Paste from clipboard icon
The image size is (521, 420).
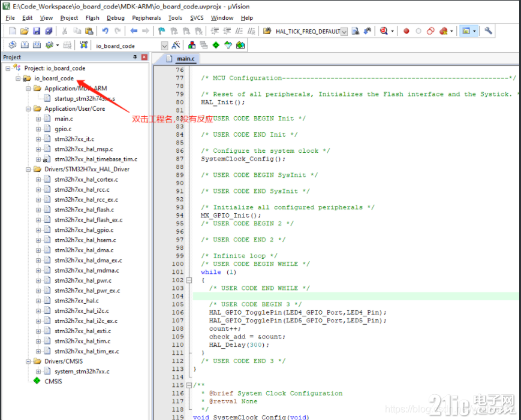pyautogui.click(x=89, y=31)
